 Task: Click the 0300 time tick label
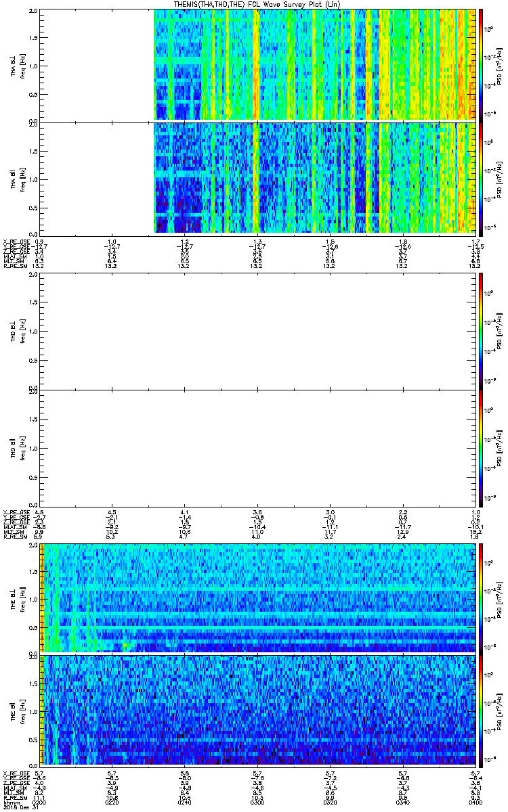click(x=257, y=801)
